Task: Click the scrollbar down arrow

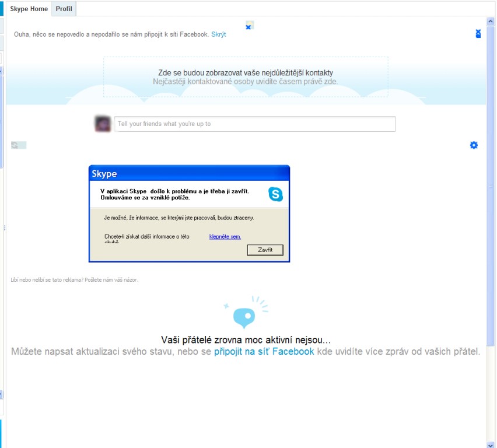Action: click(491, 445)
